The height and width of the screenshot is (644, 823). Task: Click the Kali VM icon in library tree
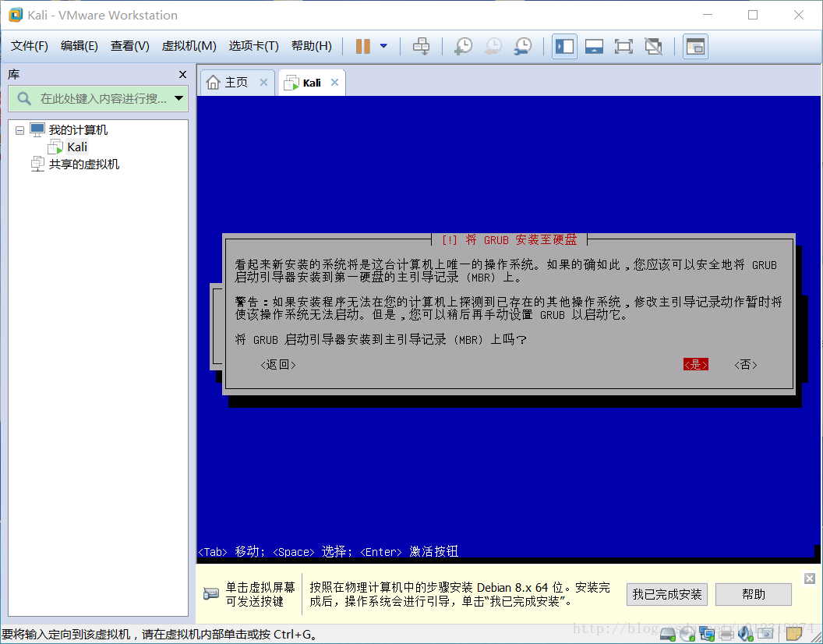pyautogui.click(x=55, y=147)
